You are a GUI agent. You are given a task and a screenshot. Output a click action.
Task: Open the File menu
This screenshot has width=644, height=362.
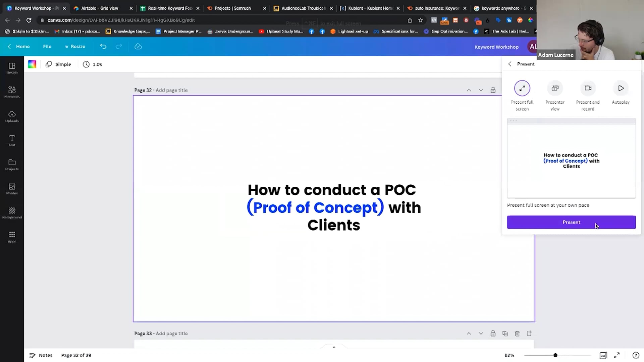(47, 47)
